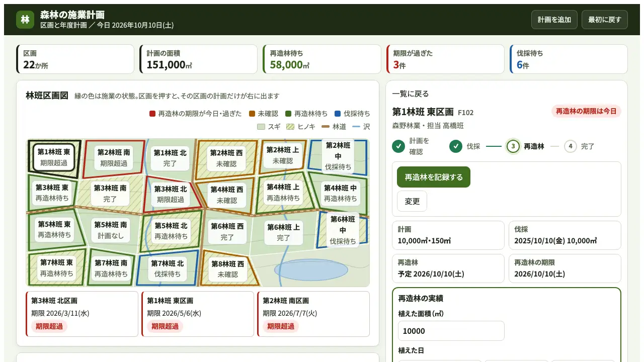Pick 第8林班 西 parcel on the map

click(228, 269)
